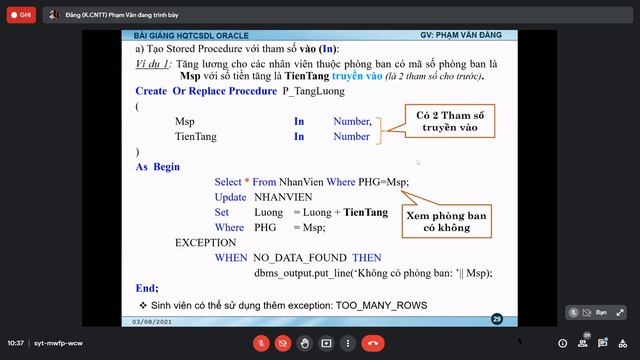Turn the camera back on

point(283,343)
